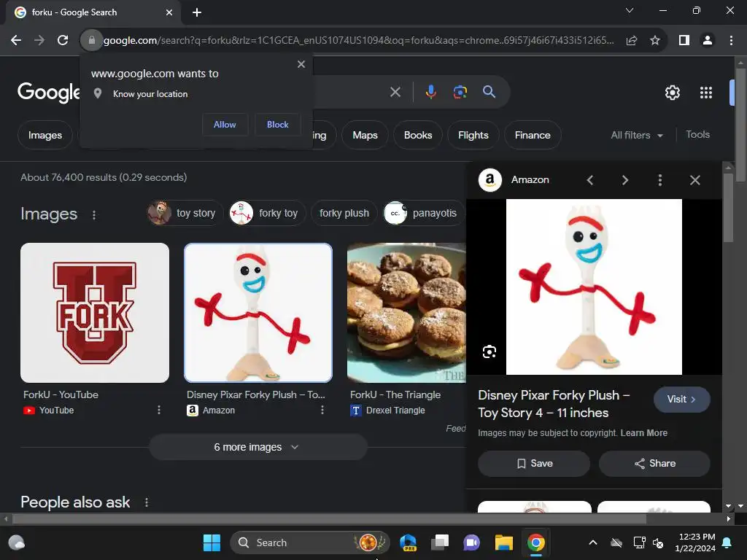The width and height of the screenshot is (747, 560).
Task: Select the forky plush chip
Action: coord(344,213)
